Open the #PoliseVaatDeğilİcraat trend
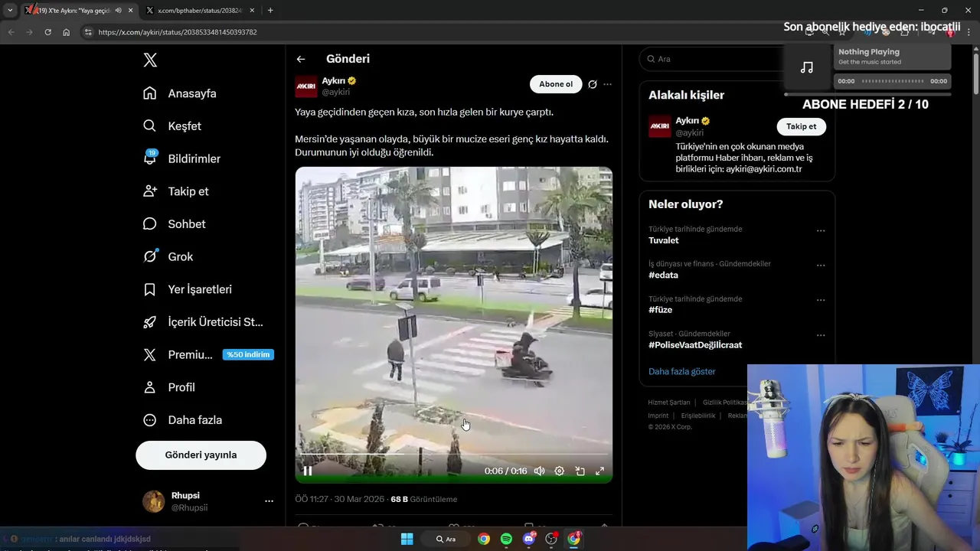Image resolution: width=980 pixels, height=551 pixels. tap(695, 345)
